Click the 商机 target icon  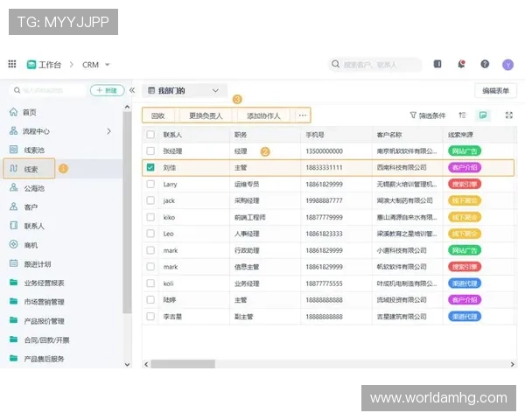click(x=13, y=244)
